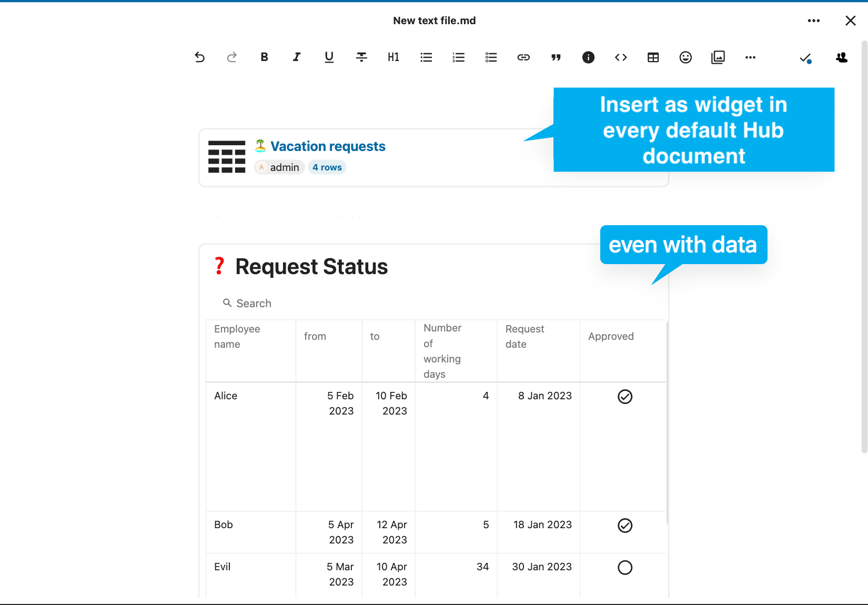Screen dimensions: 868x605
Task: Toggle underline formatting
Action: tap(329, 57)
